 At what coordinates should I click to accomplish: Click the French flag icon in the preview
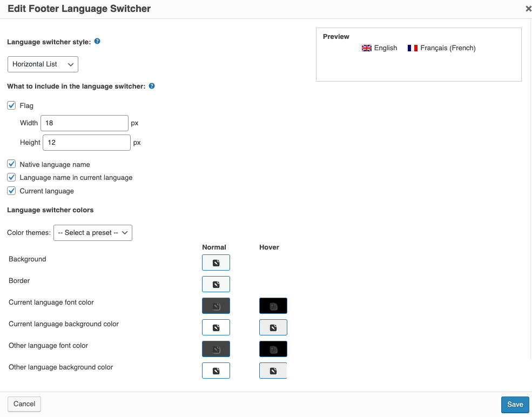pos(413,48)
